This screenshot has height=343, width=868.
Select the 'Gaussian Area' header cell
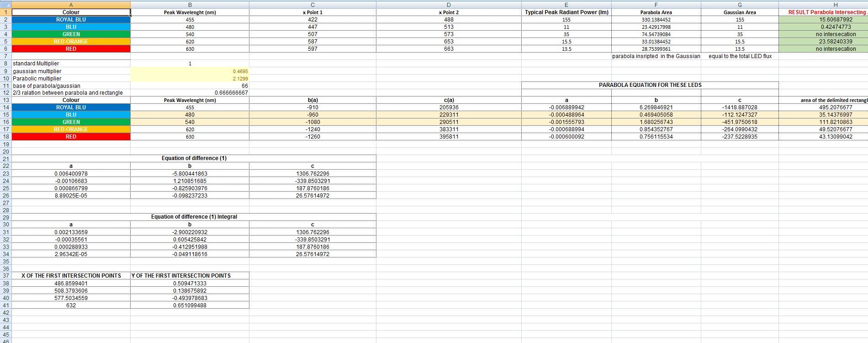point(740,12)
